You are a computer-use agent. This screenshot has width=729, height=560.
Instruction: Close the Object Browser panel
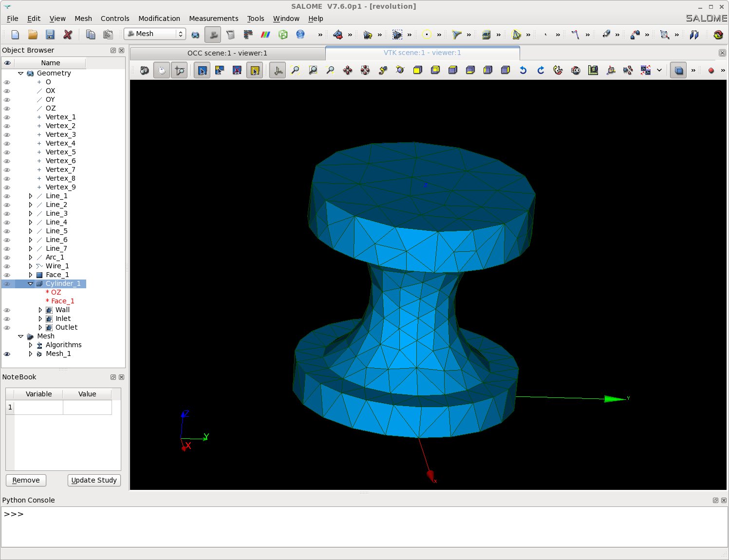pos(121,51)
